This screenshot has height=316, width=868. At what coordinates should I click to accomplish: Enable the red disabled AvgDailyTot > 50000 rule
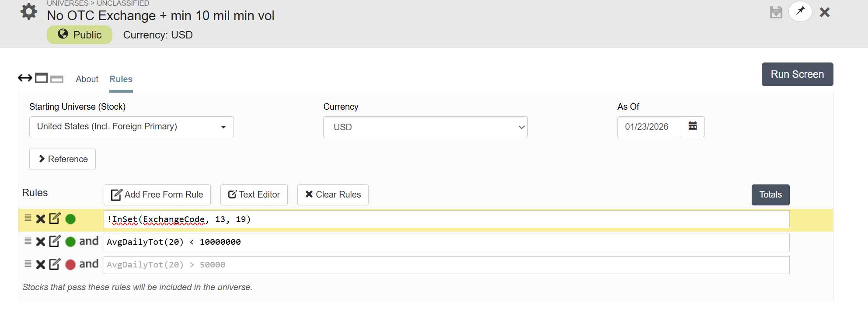(x=70, y=264)
